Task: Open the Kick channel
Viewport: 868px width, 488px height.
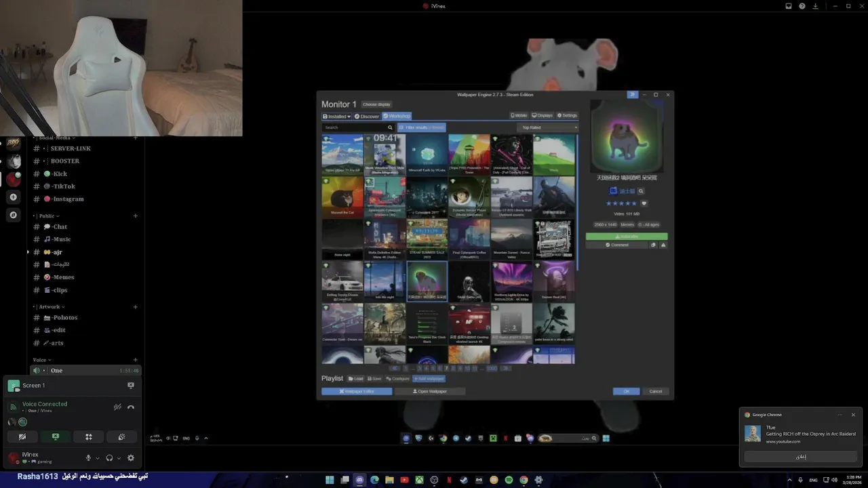Action: click(x=85, y=174)
